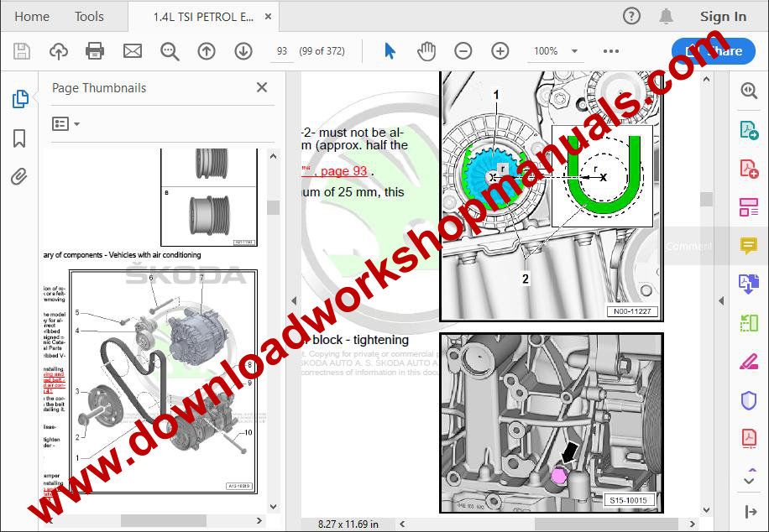Viewport: 769px width, 532px height.
Task: Open the Export PDF tool
Action: [x=749, y=130]
